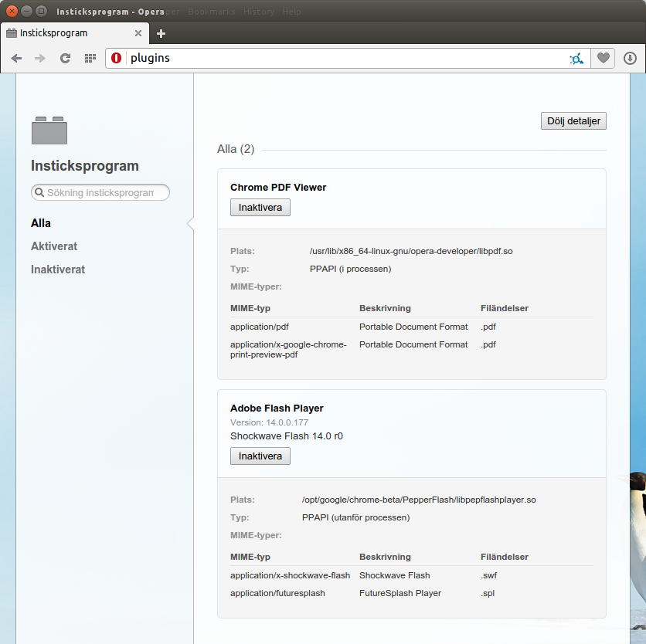Close the Insticksprogram tab
The width and height of the screenshot is (646, 644).
pyautogui.click(x=138, y=33)
